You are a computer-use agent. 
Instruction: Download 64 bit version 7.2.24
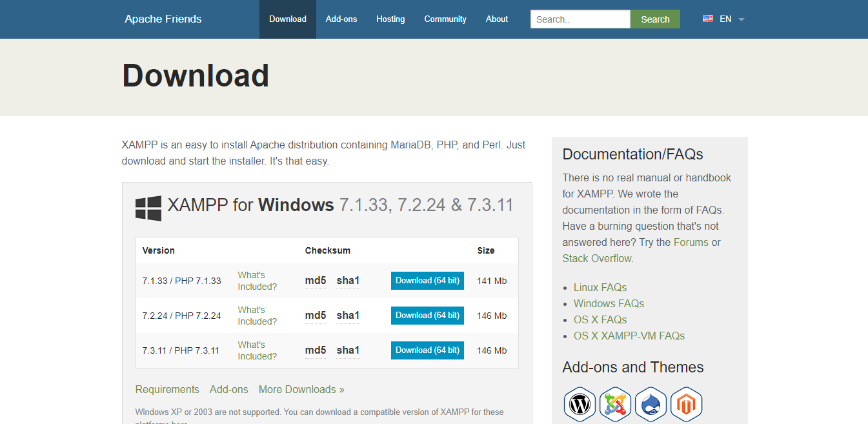427,316
